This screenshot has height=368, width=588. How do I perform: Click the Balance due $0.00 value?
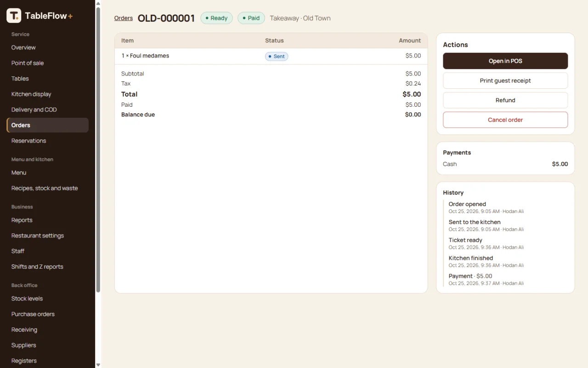pyautogui.click(x=413, y=115)
